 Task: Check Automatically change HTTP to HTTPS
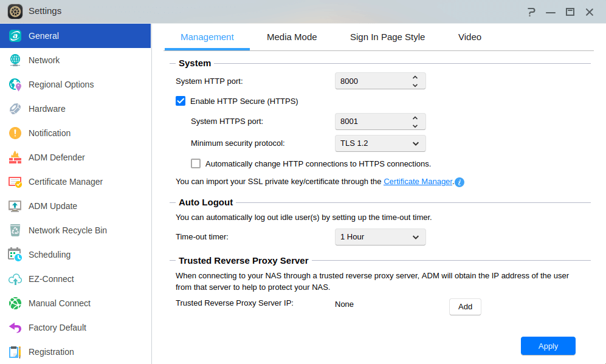tap(196, 163)
